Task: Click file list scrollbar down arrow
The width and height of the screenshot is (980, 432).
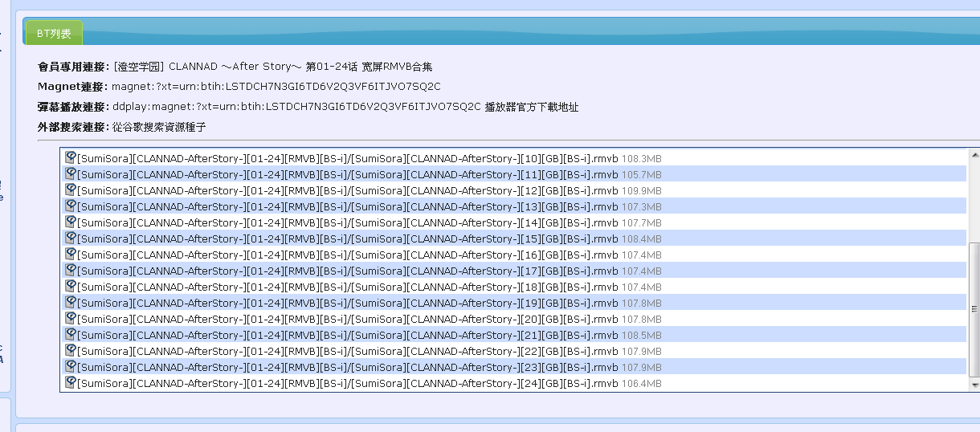Action: click(975, 385)
